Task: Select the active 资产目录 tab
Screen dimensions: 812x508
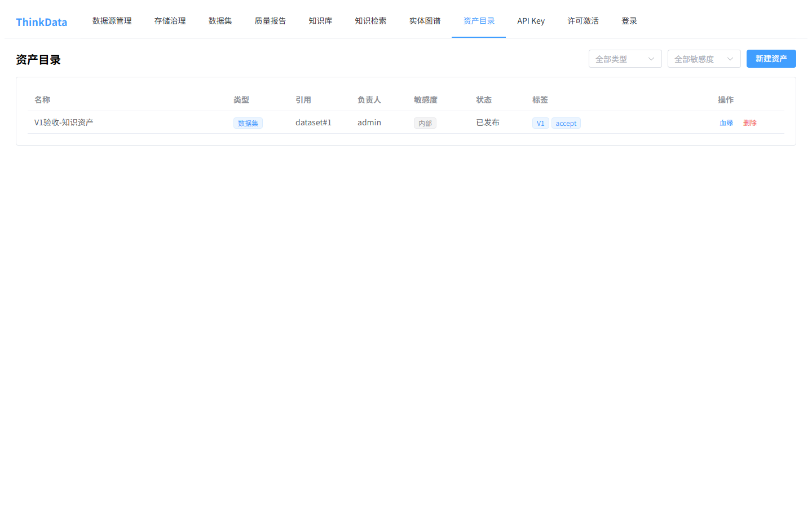Action: 479,21
